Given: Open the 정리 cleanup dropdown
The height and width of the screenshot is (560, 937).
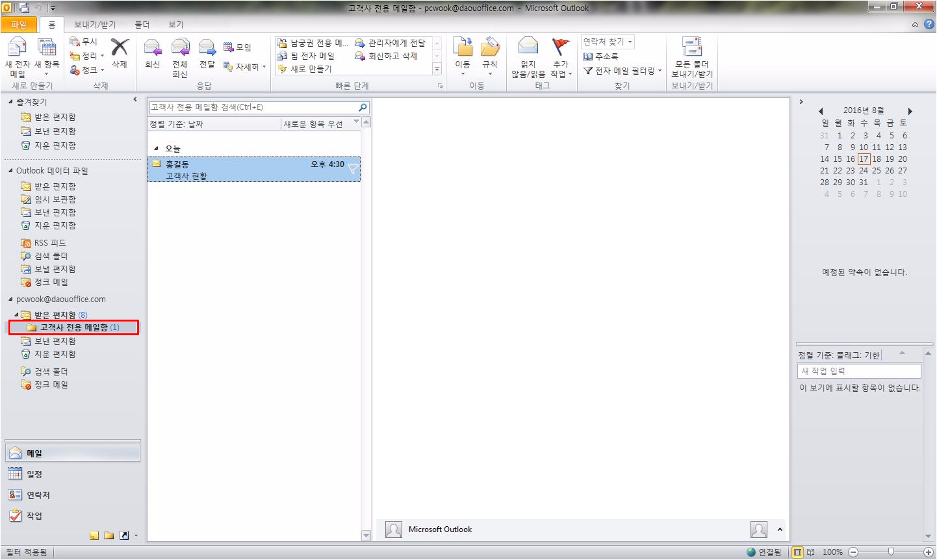Looking at the screenshot, I should click(86, 56).
